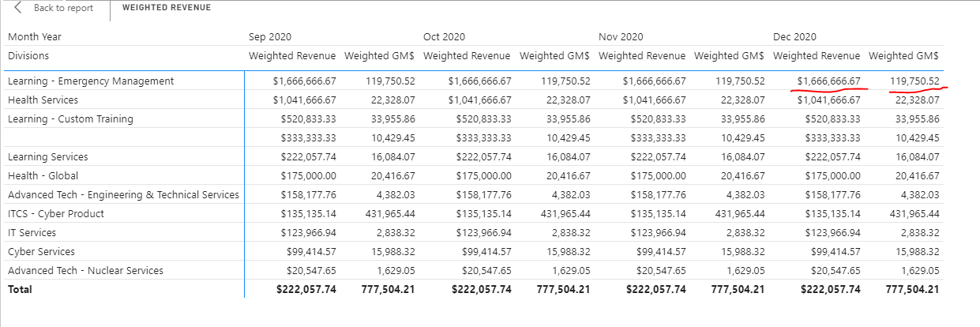Click Nov 2020 Engineering Services $158,177.76
The height and width of the screenshot is (327, 980).
[x=659, y=195]
